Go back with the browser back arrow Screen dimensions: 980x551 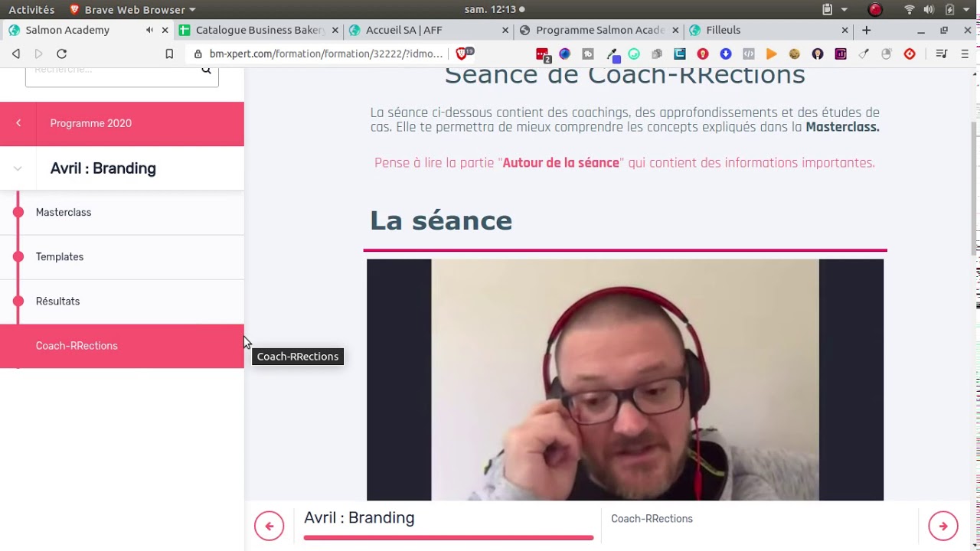[x=16, y=54]
